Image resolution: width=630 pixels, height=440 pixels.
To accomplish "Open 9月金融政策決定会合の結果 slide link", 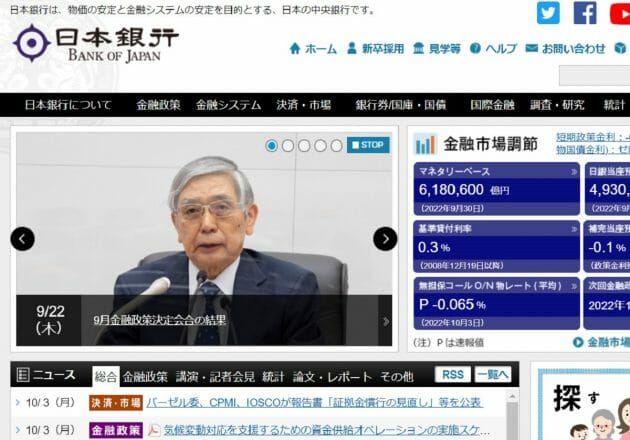I will 160,321.
